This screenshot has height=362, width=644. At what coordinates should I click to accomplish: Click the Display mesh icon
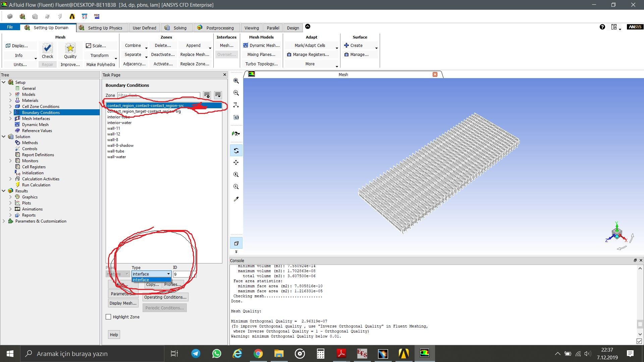(19, 46)
